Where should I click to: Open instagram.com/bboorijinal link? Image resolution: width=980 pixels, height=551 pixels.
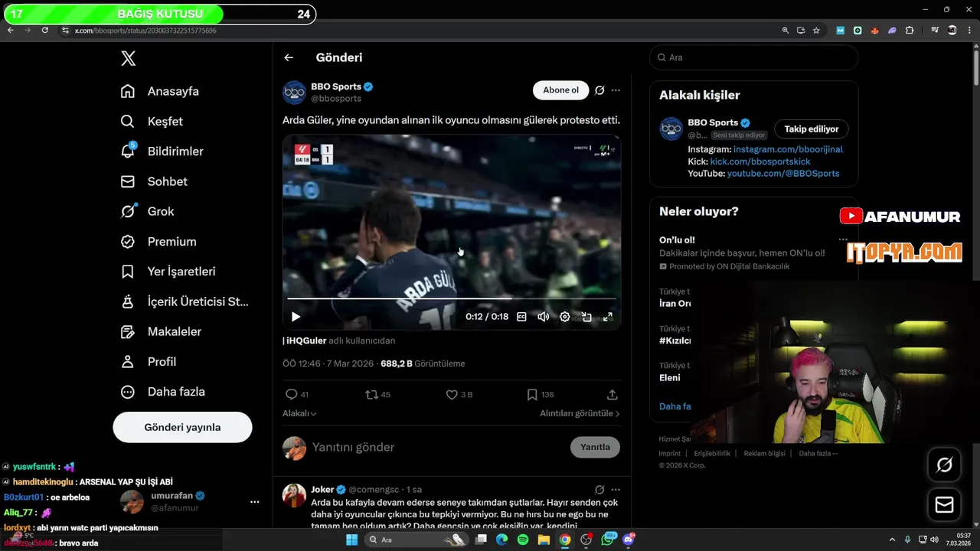(788, 149)
